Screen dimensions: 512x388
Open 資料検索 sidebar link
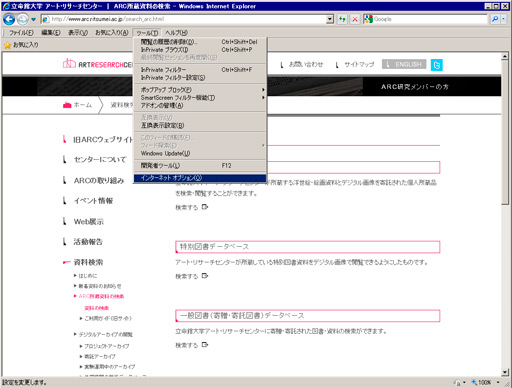pyautogui.click(x=88, y=262)
